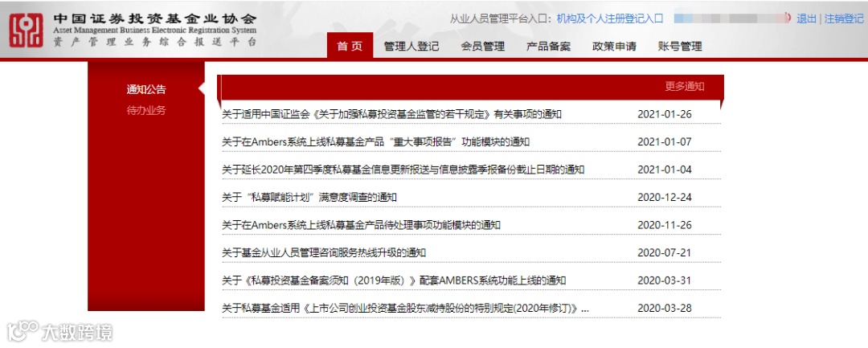
Task: Open the 管理人登记 menu
Action: coord(411,47)
